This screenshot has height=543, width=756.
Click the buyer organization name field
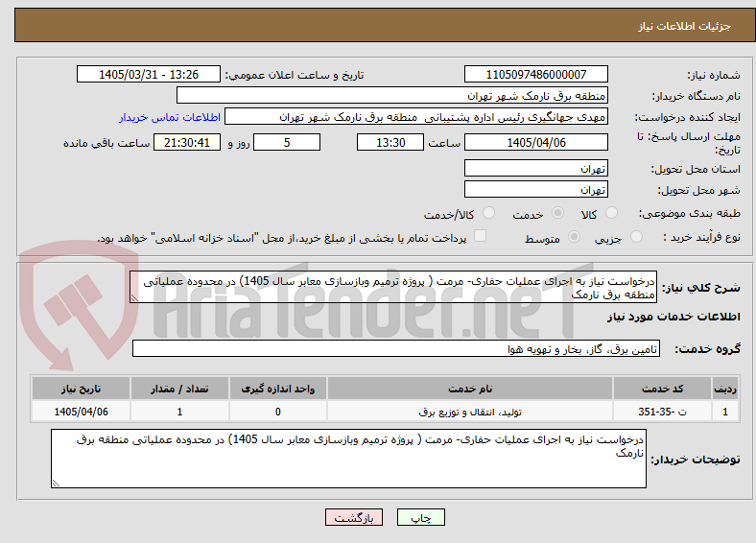pyautogui.click(x=392, y=96)
